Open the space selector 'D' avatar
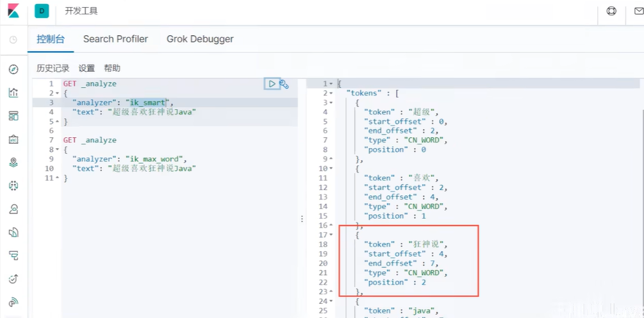Image resolution: width=644 pixels, height=318 pixels. tap(42, 11)
